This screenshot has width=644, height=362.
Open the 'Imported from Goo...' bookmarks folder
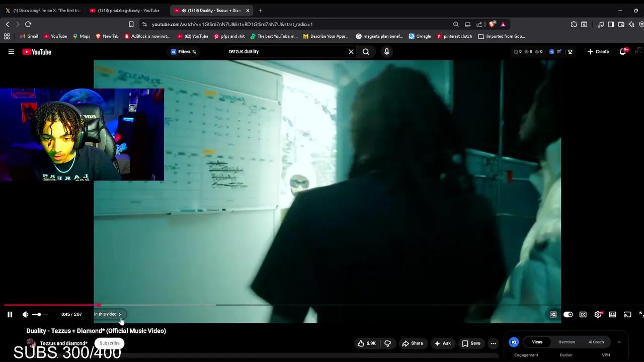pos(502,36)
